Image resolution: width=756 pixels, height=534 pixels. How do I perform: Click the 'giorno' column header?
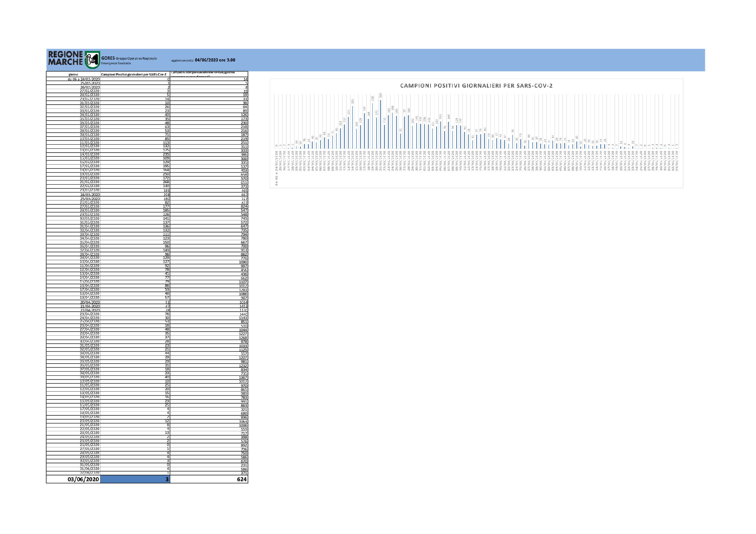coord(73,74)
